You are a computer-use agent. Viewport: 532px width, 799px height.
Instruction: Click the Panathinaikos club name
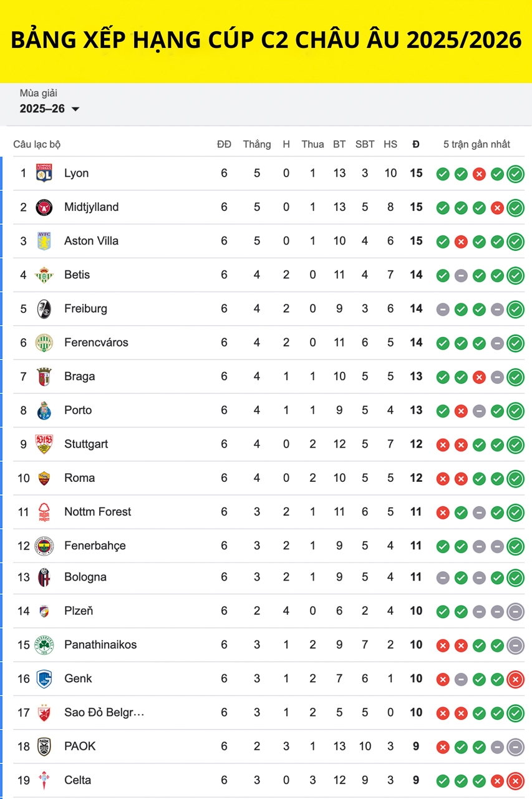[100, 645]
